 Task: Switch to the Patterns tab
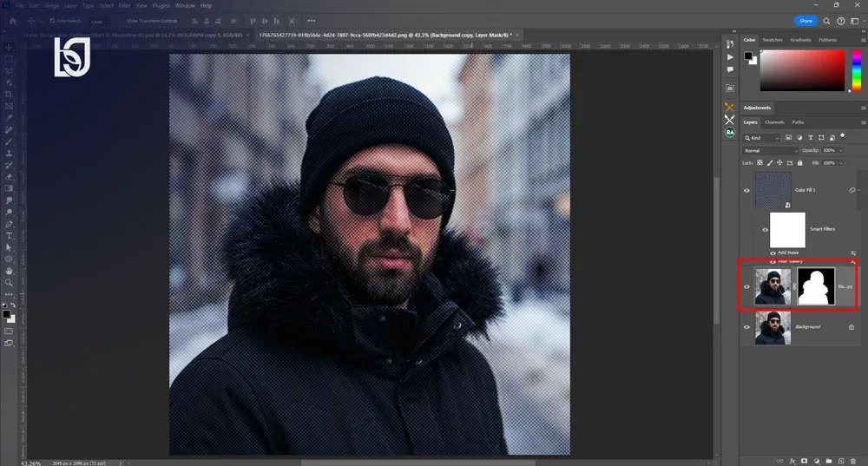pyautogui.click(x=827, y=40)
